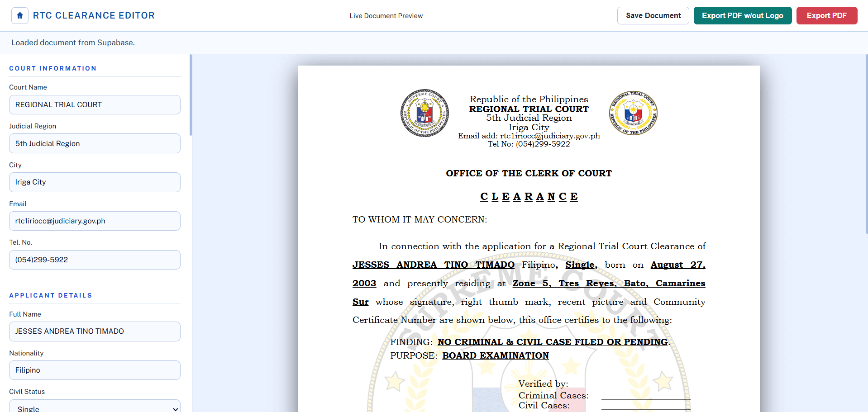The height and width of the screenshot is (412, 868).
Task: Click the red Export PDF button
Action: coord(826,15)
